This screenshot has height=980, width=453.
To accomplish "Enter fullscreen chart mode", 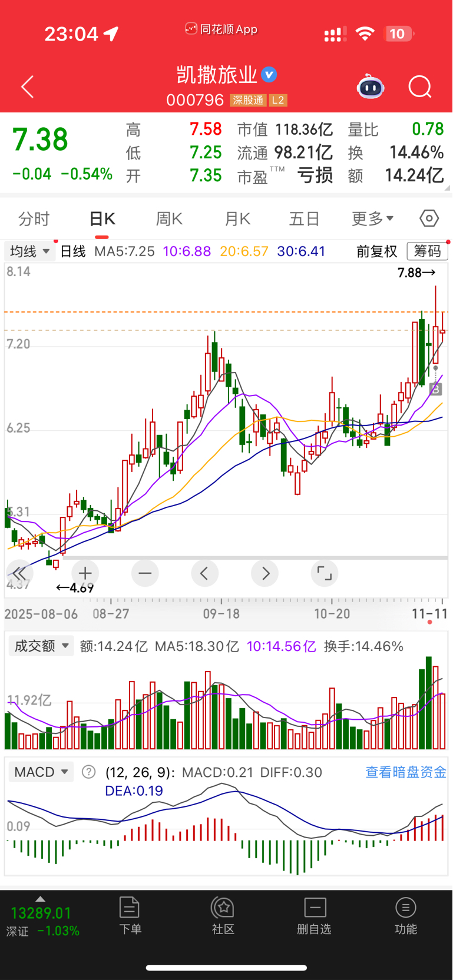I will point(325,573).
